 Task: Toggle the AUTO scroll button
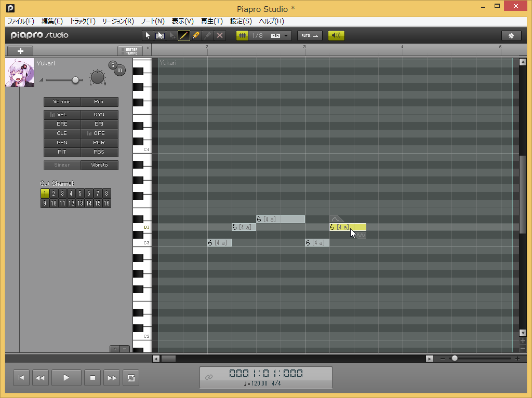point(310,36)
